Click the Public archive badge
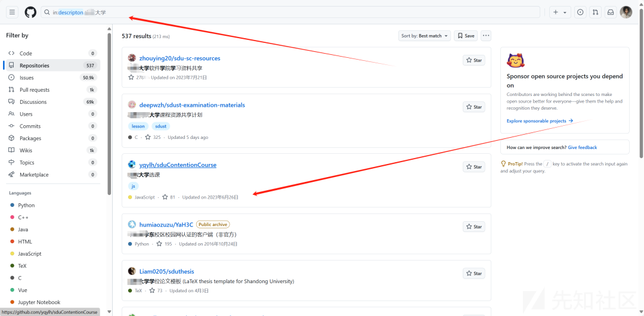Viewport: 644px width, 316px height. click(213, 224)
